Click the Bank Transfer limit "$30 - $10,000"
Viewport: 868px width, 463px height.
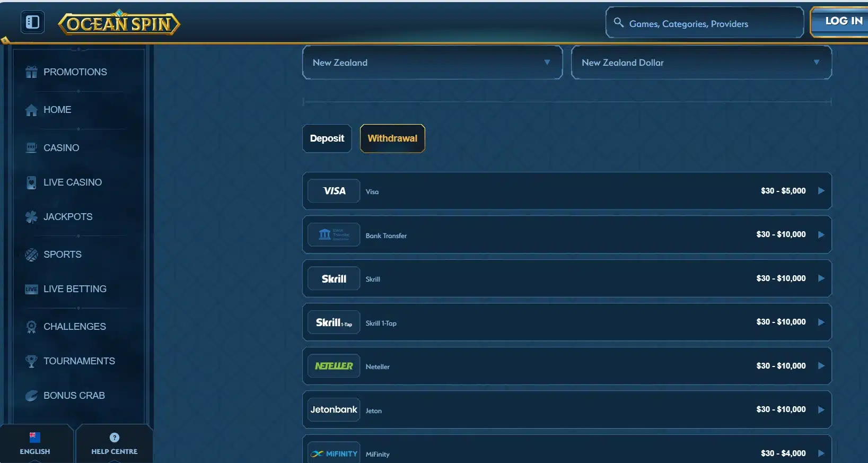tap(781, 234)
